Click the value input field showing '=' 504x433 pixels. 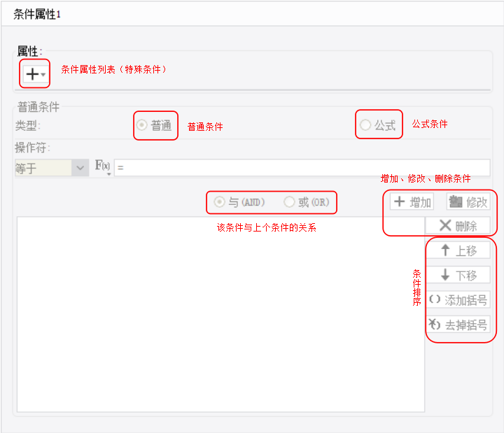coord(302,167)
